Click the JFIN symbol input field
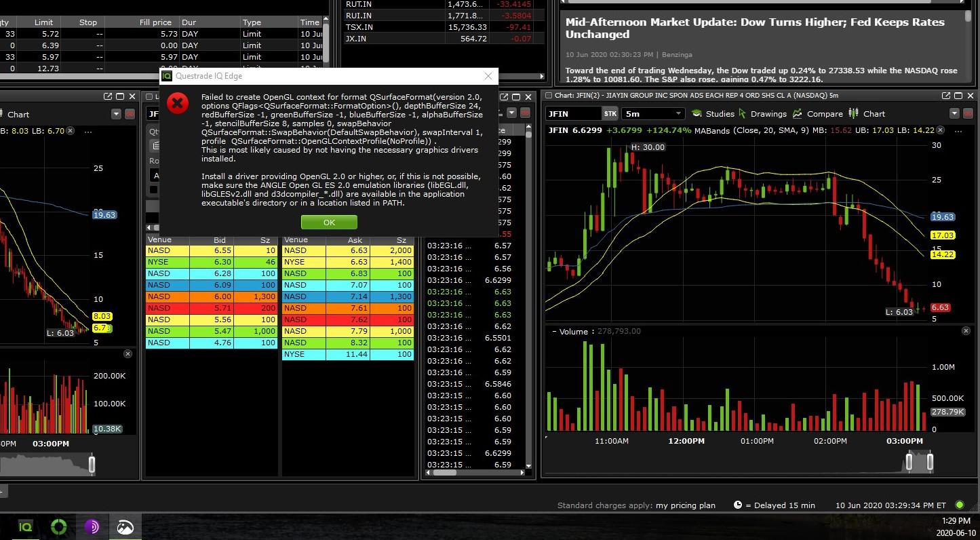 pos(573,114)
